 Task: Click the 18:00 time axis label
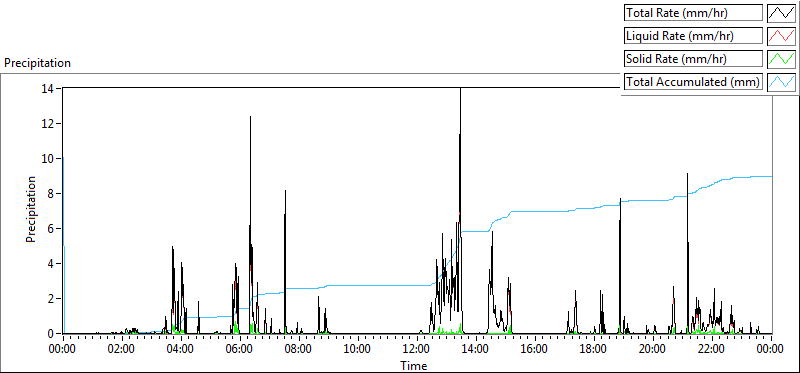[593, 350]
